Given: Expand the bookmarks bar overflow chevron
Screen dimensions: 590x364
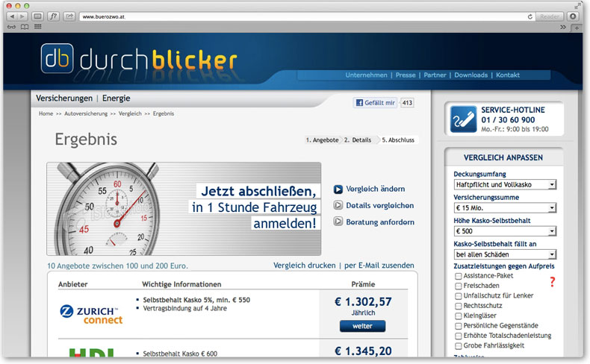Looking at the screenshot, I should click(563, 27).
